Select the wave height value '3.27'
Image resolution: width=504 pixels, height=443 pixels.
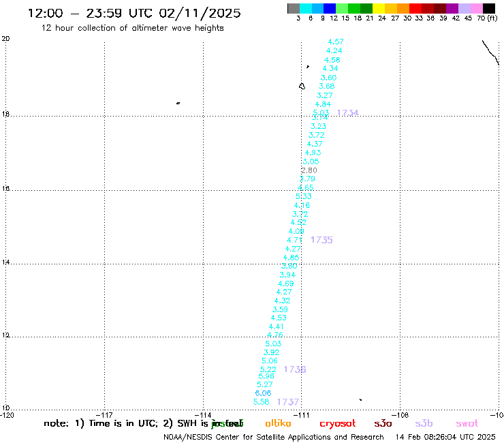(x=325, y=95)
